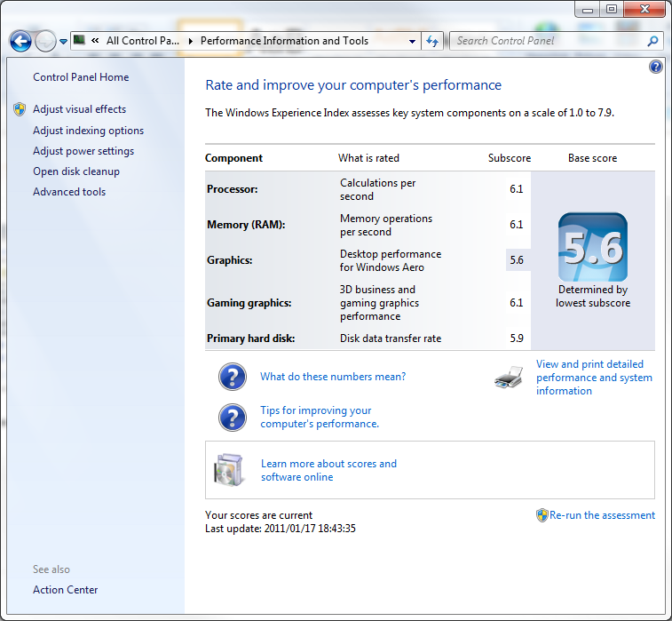
Task: Open Adjust power settings
Action: pyautogui.click(x=83, y=151)
